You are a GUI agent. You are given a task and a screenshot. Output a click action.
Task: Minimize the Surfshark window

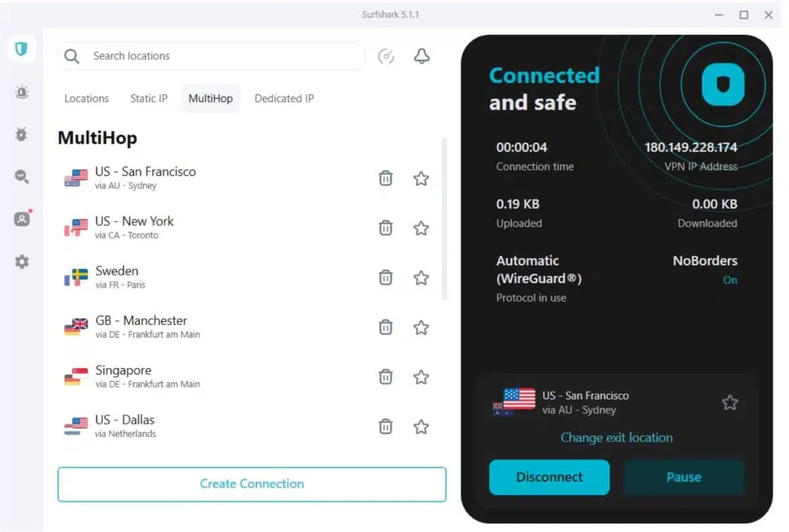(x=719, y=14)
